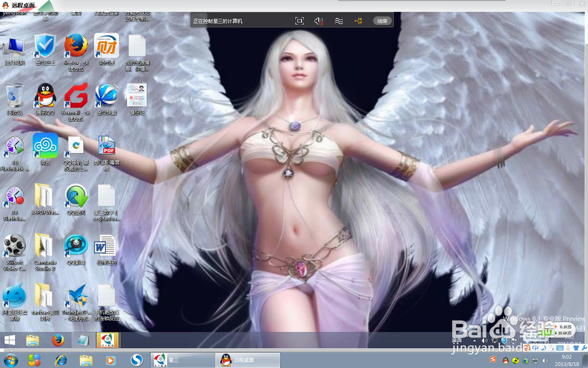The image size is (588, 368).
Task: Open Internet Explorer from host taskbar
Action: pyautogui.click(x=61, y=360)
